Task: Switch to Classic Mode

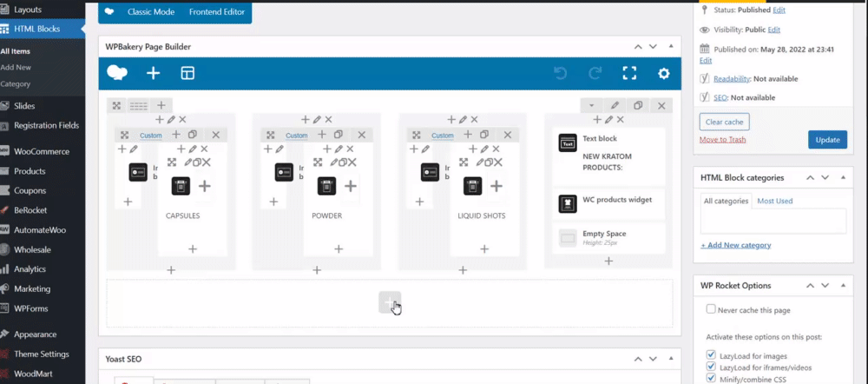Action: click(150, 11)
